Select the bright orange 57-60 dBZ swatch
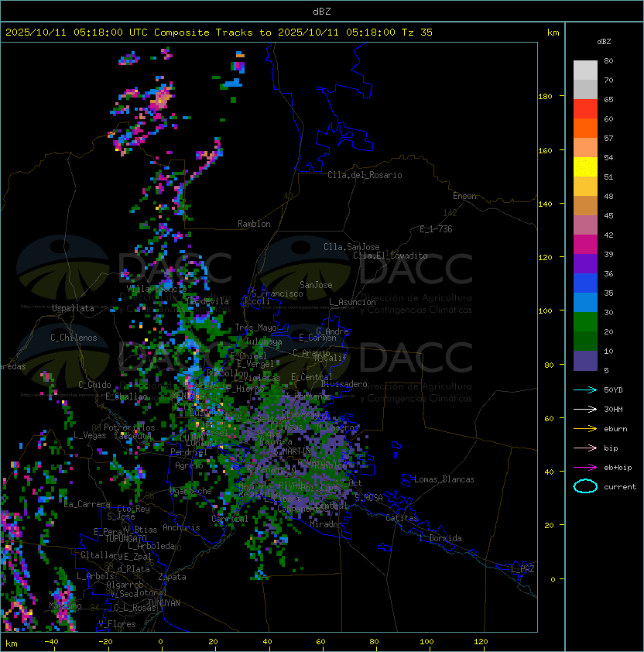Image resolution: width=644 pixels, height=652 pixels. point(585,129)
